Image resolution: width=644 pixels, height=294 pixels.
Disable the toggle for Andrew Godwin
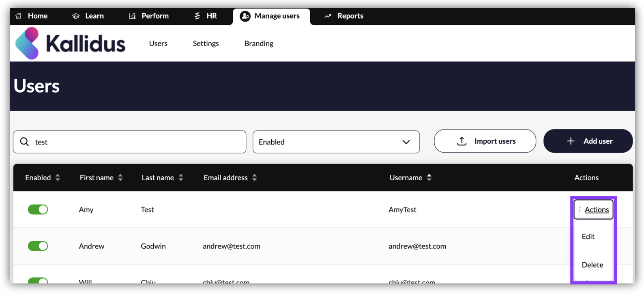tap(38, 246)
